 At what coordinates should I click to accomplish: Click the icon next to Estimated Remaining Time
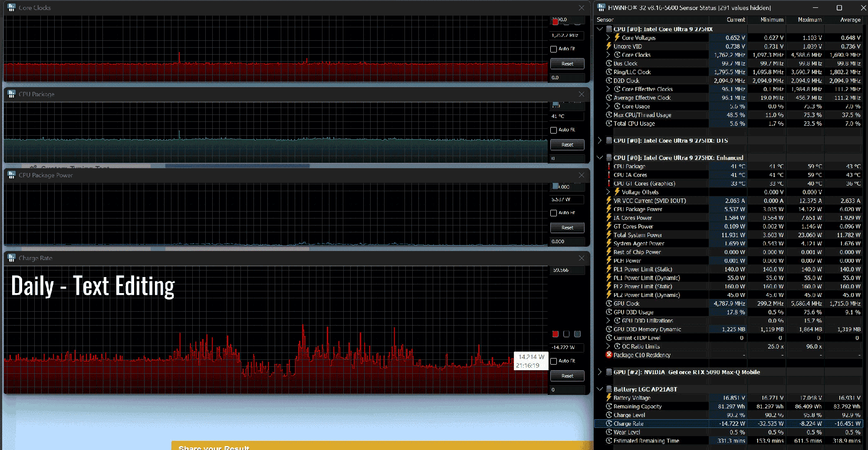tap(609, 440)
